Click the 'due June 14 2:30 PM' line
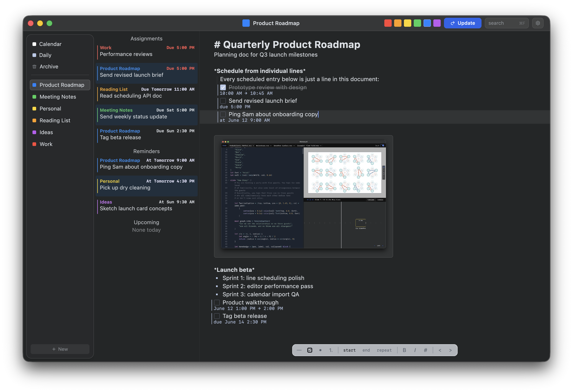573x392 pixels. (240, 322)
